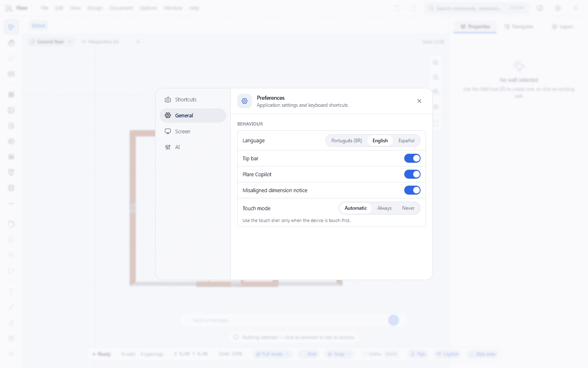Set language to Português (BR)
Image resolution: width=588 pixels, height=368 pixels.
point(347,141)
